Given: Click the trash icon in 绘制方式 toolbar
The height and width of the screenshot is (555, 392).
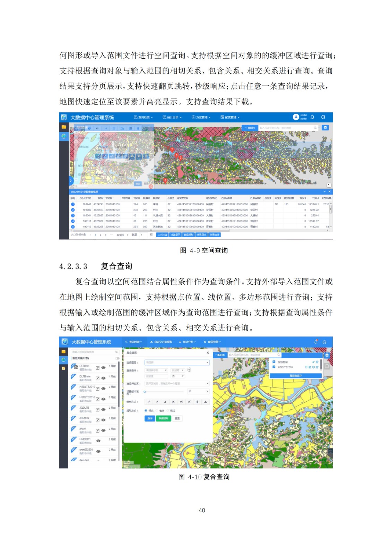Looking at the screenshot, I should [x=197, y=402].
